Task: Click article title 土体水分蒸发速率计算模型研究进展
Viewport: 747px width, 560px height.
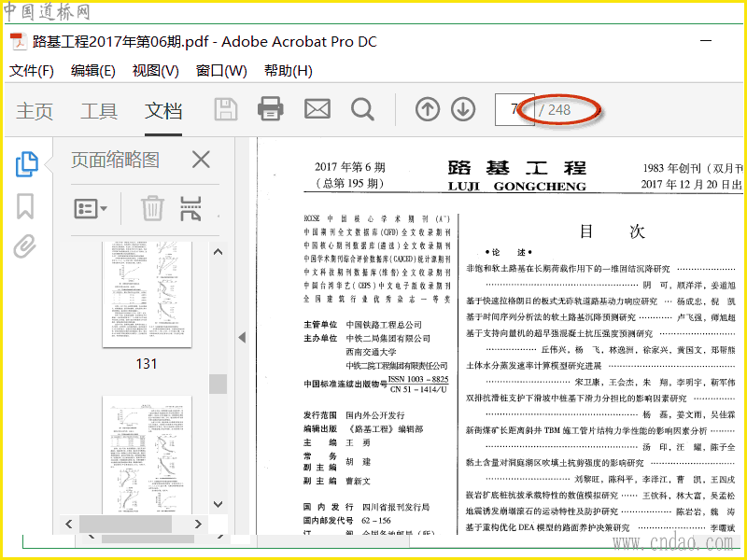Action: tap(533, 366)
